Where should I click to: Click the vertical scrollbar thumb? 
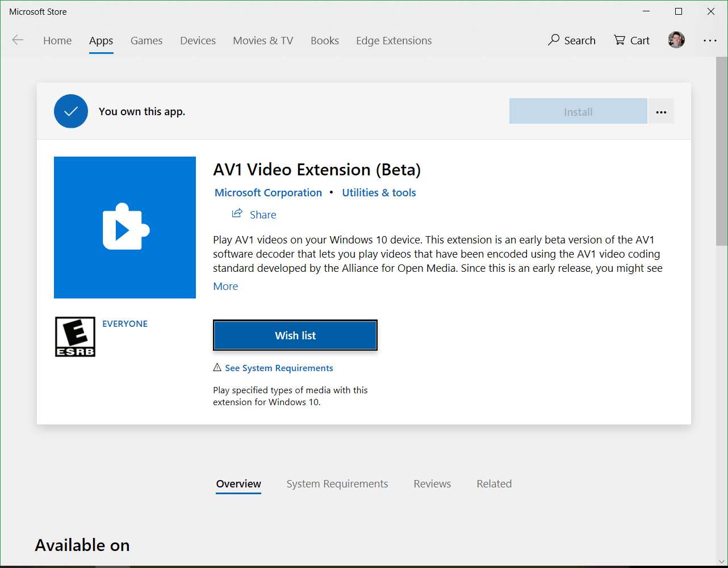[x=721, y=150]
